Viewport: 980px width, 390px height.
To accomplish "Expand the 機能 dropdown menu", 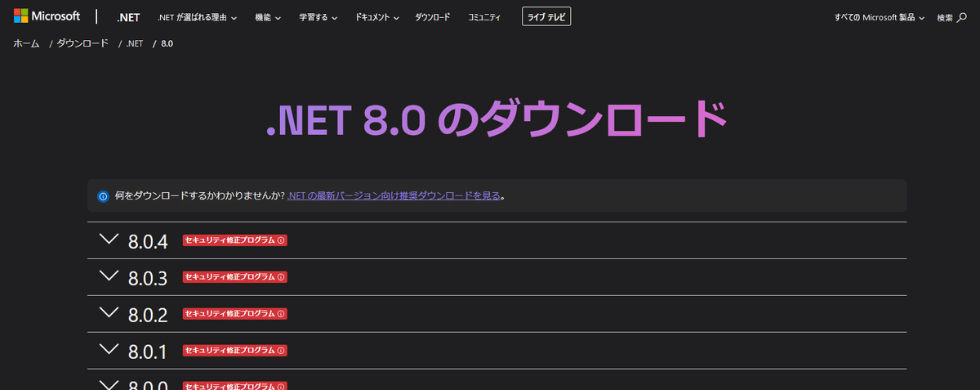I will coord(268,17).
